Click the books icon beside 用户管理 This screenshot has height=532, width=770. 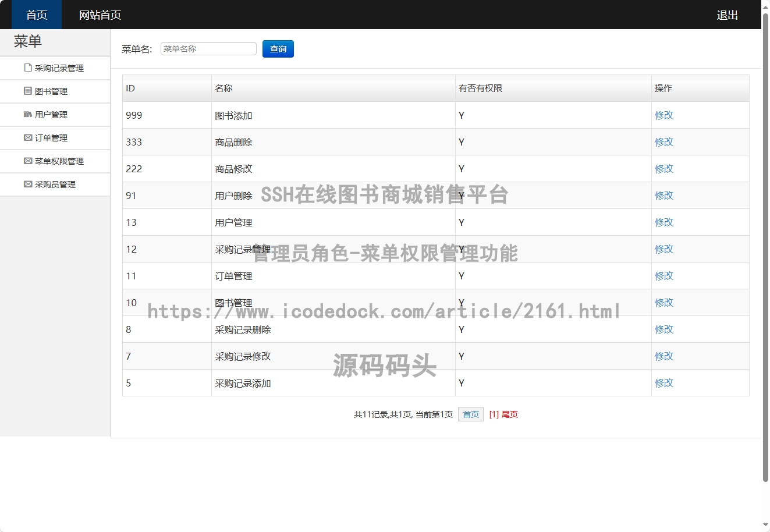pyautogui.click(x=28, y=114)
